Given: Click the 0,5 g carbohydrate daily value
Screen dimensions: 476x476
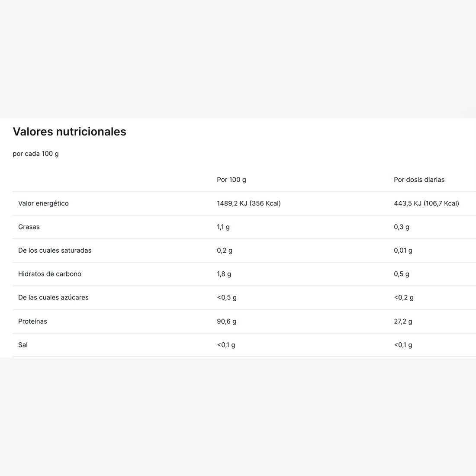Looking at the screenshot, I should coord(401,274).
